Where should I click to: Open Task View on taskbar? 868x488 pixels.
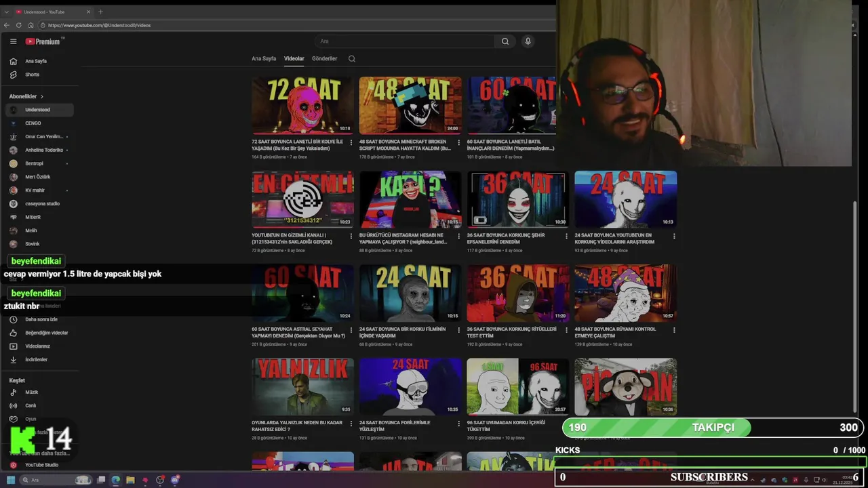pyautogui.click(x=101, y=480)
